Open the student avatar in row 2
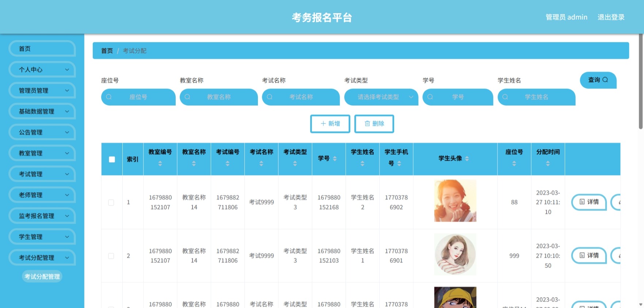The image size is (644, 308). 455,254
